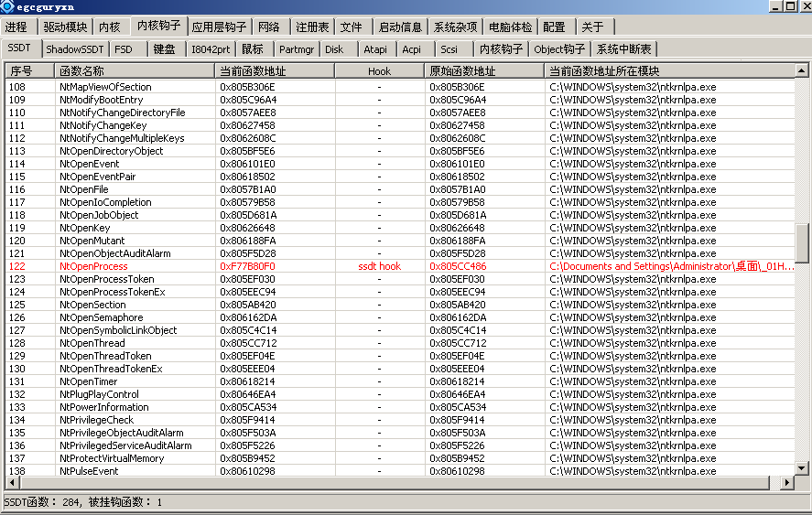Click the horizontal scrollbar right arrow

pyautogui.click(x=787, y=482)
